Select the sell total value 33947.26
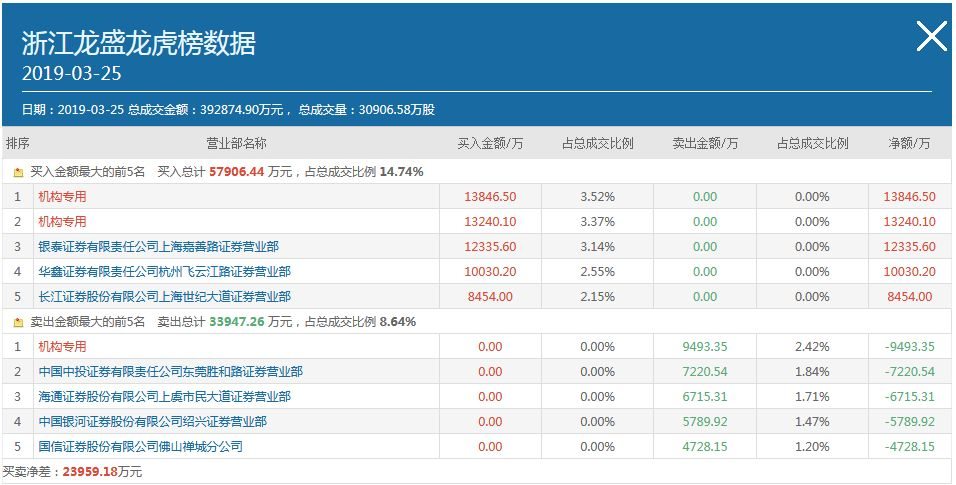This screenshot has width=956, height=485. coord(237,322)
